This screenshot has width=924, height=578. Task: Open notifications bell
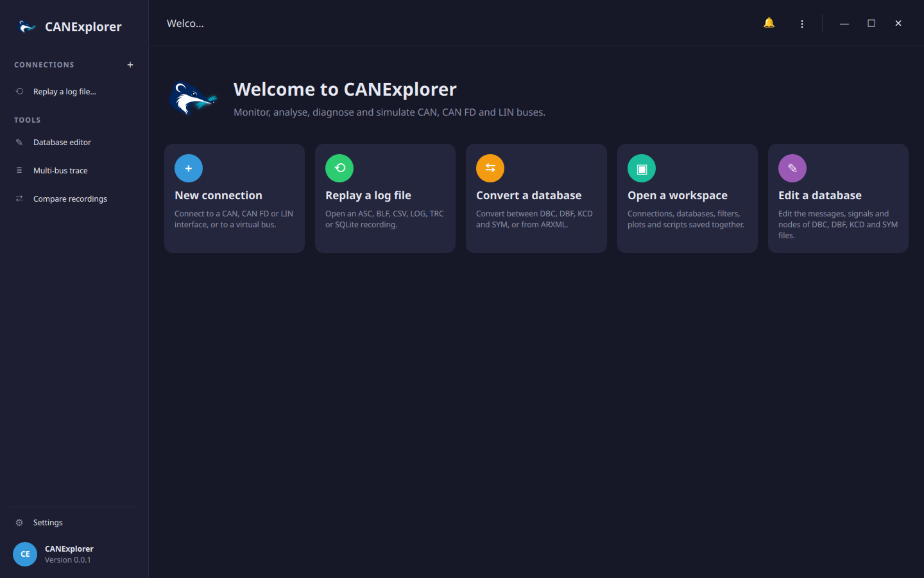[x=769, y=23]
